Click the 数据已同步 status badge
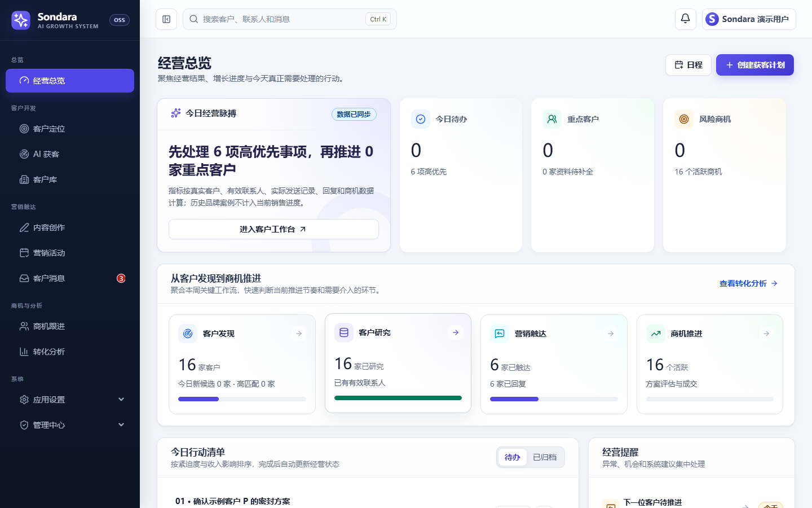Screen dimensions: 812x508 (x=354, y=114)
